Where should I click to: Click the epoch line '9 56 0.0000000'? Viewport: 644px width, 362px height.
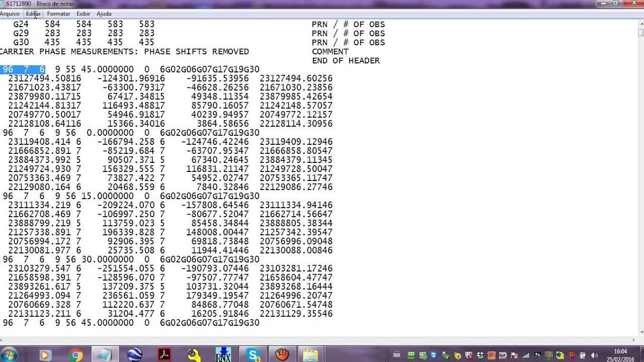pyautogui.click(x=94, y=133)
